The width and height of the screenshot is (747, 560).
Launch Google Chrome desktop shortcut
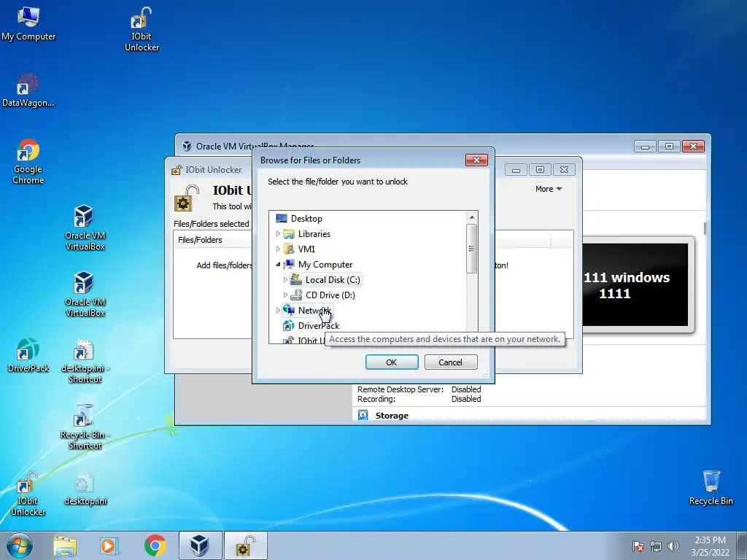click(x=28, y=161)
